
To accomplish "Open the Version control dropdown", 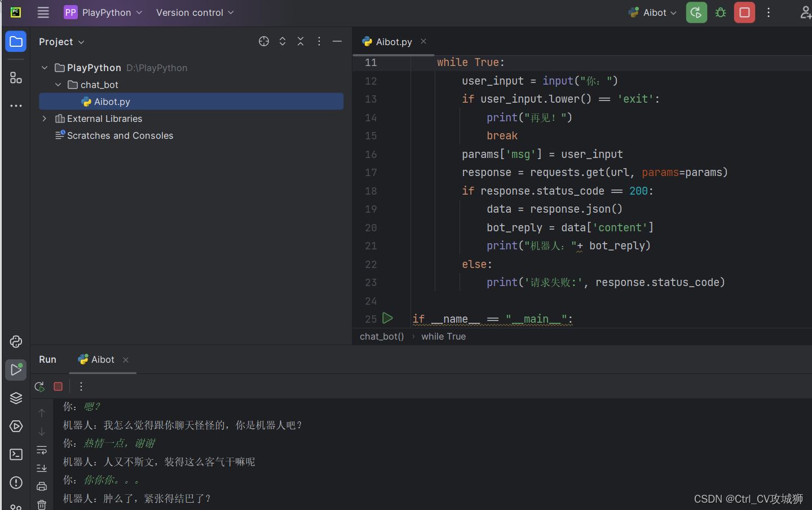I will tap(195, 12).
